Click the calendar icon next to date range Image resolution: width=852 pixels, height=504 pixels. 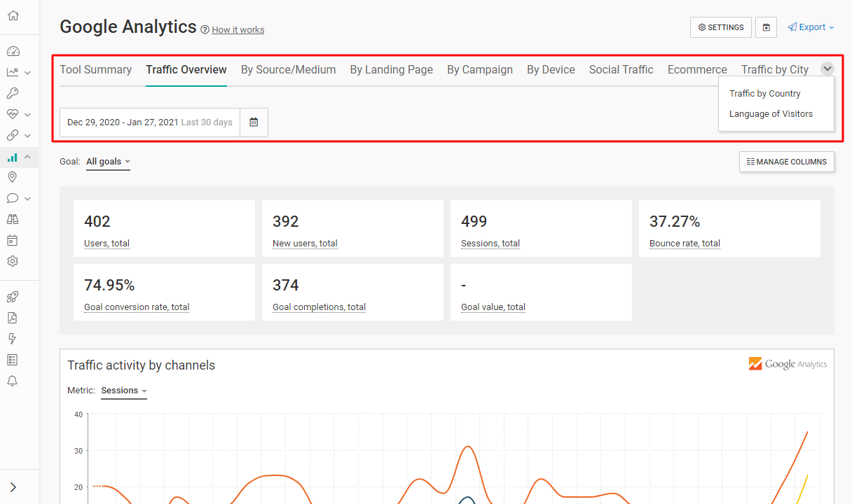(x=254, y=122)
